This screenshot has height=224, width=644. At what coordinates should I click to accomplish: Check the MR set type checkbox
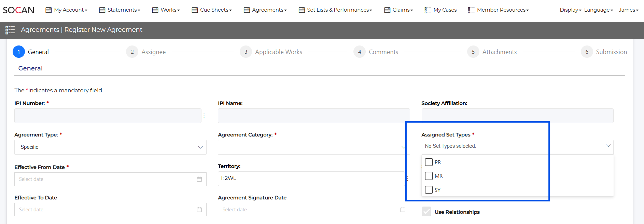tap(429, 176)
